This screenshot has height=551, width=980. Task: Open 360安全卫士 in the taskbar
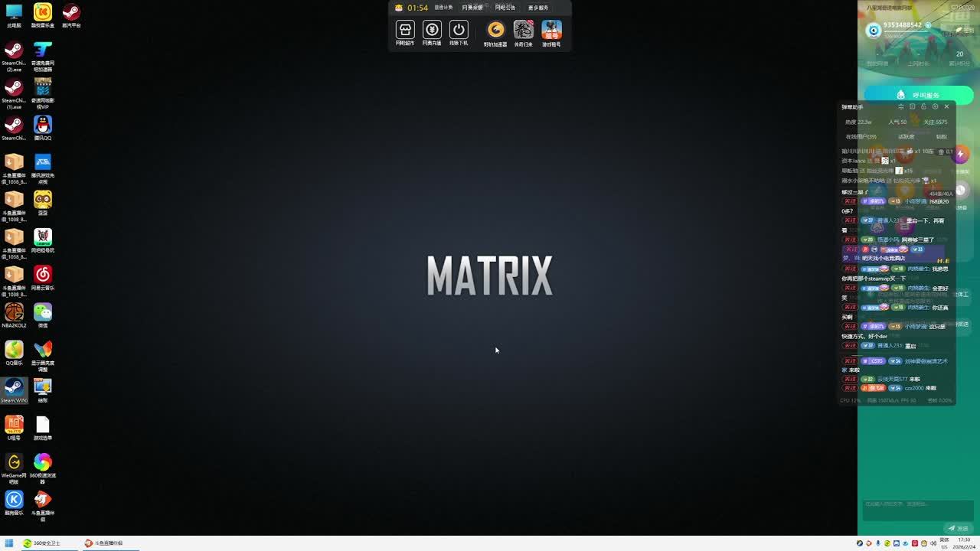coord(41,543)
